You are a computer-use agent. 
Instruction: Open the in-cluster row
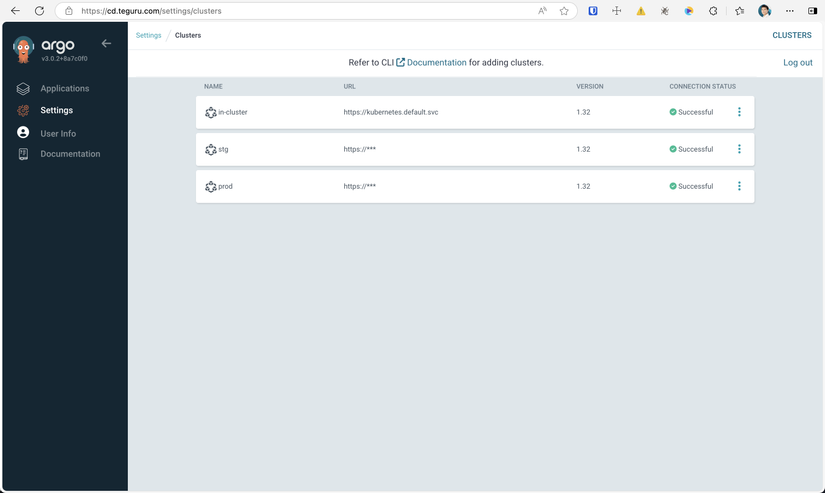475,112
